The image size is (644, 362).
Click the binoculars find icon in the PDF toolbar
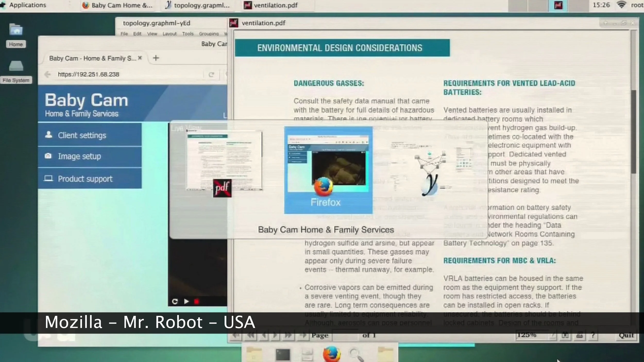tap(565, 335)
